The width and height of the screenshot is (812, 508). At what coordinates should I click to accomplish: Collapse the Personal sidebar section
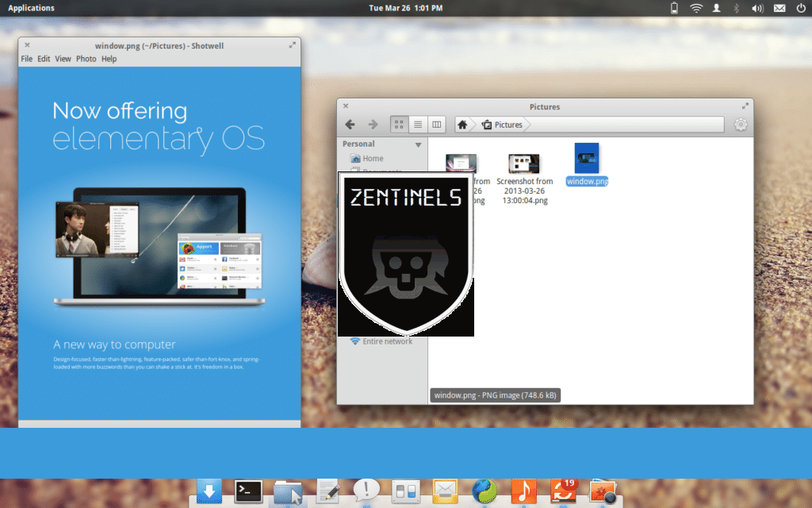coord(418,144)
